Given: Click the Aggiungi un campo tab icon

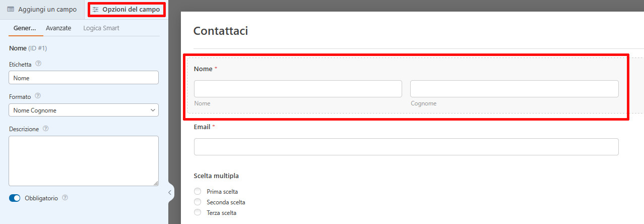Looking at the screenshot, I should click(11, 10).
